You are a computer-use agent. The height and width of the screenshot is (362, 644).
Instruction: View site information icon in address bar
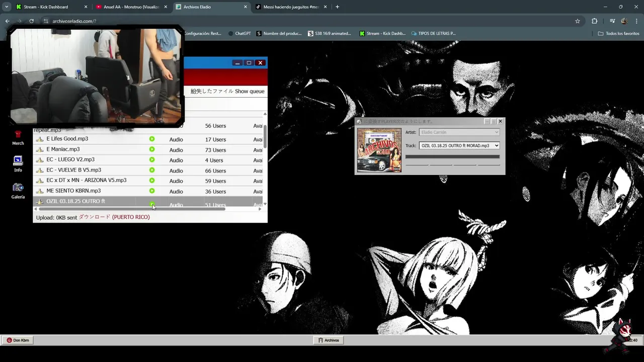point(46,21)
